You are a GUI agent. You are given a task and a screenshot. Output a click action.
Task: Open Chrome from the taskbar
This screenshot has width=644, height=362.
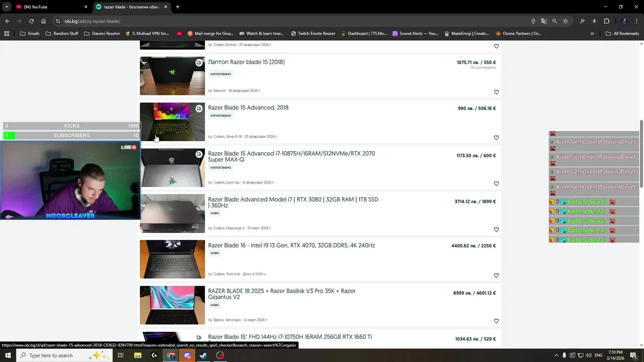click(x=171, y=355)
